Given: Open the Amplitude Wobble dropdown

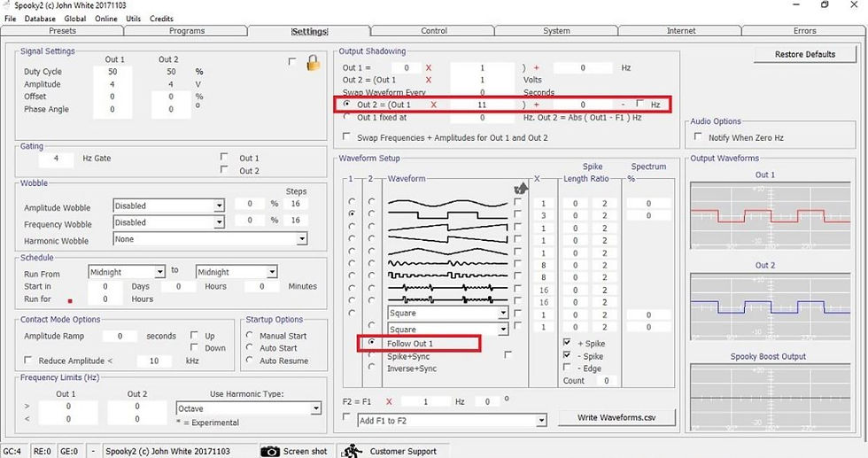Looking at the screenshot, I should coord(220,206).
